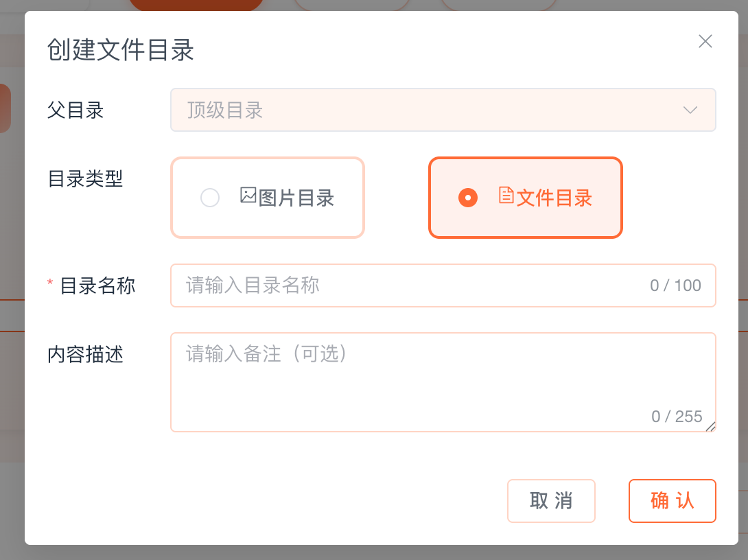Click the 0 / 100 character counter
Image resolution: width=748 pixels, height=560 pixels.
pos(675,286)
